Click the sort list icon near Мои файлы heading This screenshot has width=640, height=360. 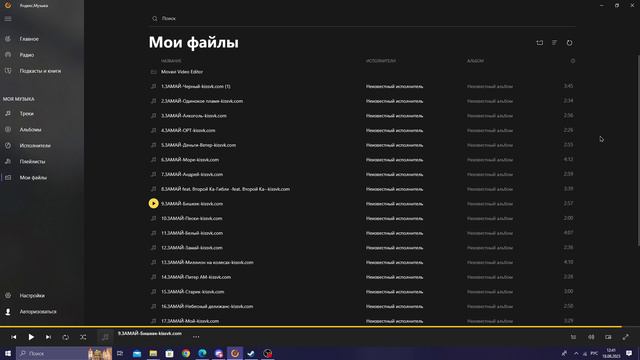click(x=554, y=42)
